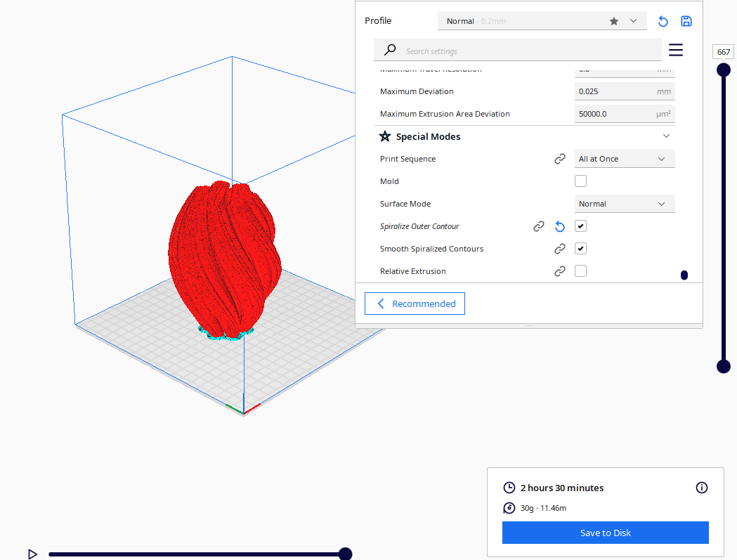Screen dimensions: 737x560
Task: Toggle the Relative Extrusion checkbox
Action: [580, 271]
